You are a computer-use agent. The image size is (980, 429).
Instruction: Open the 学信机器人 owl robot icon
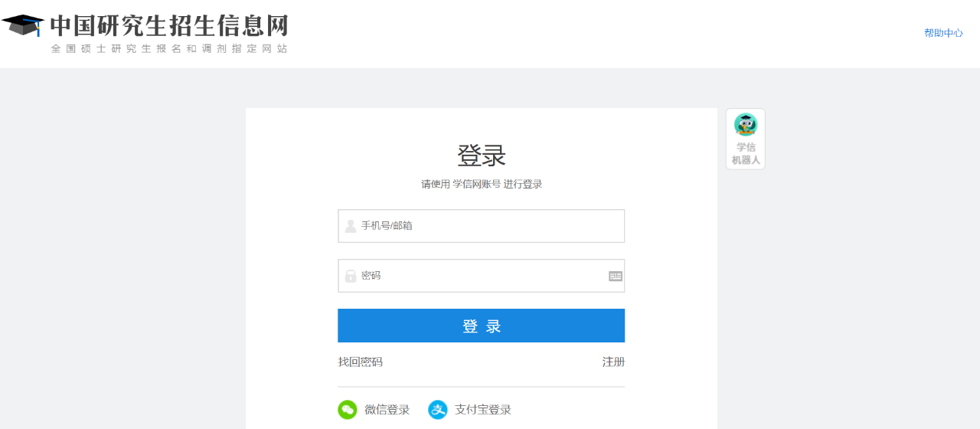click(x=745, y=125)
